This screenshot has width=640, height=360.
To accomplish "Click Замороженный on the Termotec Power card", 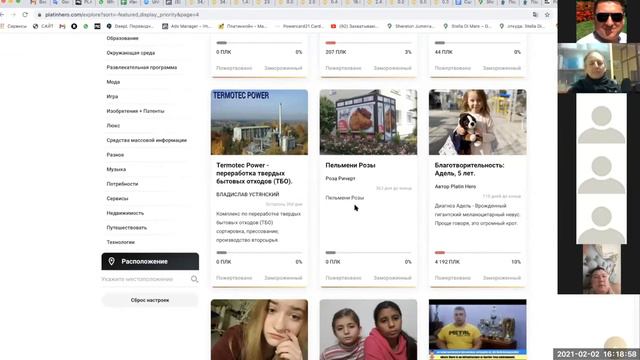I will (x=283, y=278).
